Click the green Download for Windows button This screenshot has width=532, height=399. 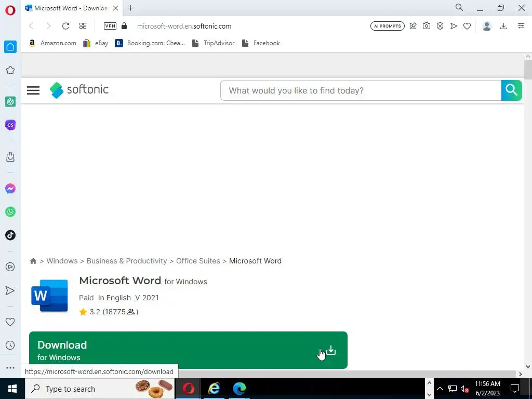(188, 350)
